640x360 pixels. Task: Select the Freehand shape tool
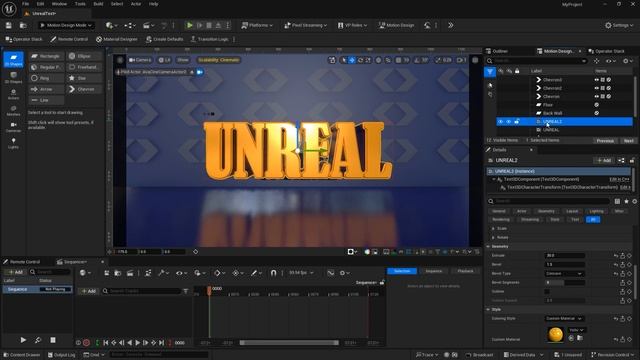(84, 67)
